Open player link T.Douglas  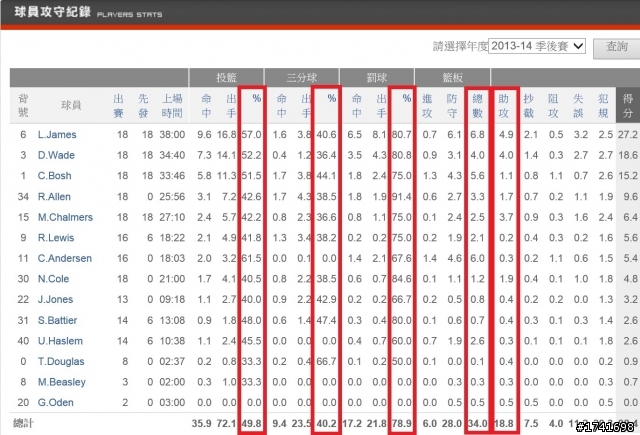(x=61, y=362)
